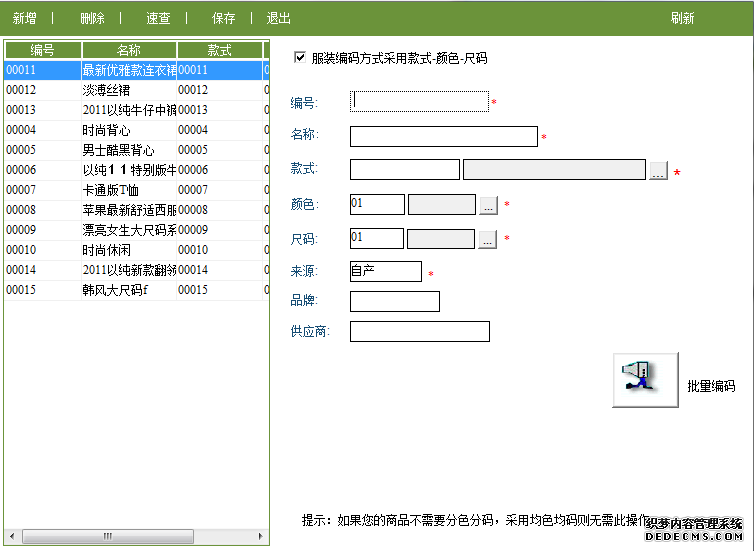Open the 尺码 browse button
Viewport: 754px width, 551px height.
(x=487, y=239)
